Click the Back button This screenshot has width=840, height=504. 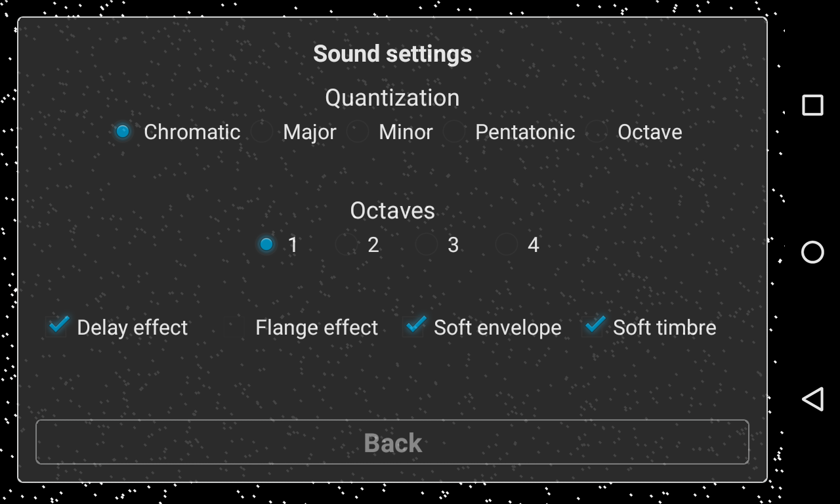(392, 442)
